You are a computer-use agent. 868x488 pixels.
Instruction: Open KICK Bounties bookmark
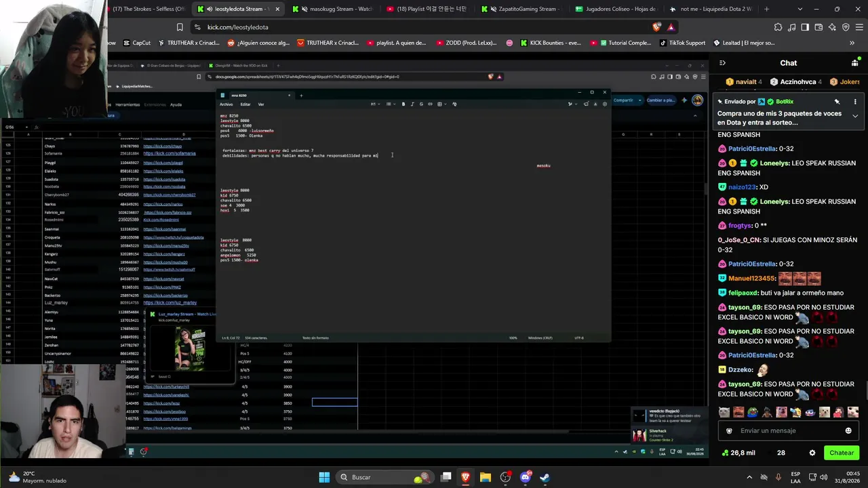[550, 43]
